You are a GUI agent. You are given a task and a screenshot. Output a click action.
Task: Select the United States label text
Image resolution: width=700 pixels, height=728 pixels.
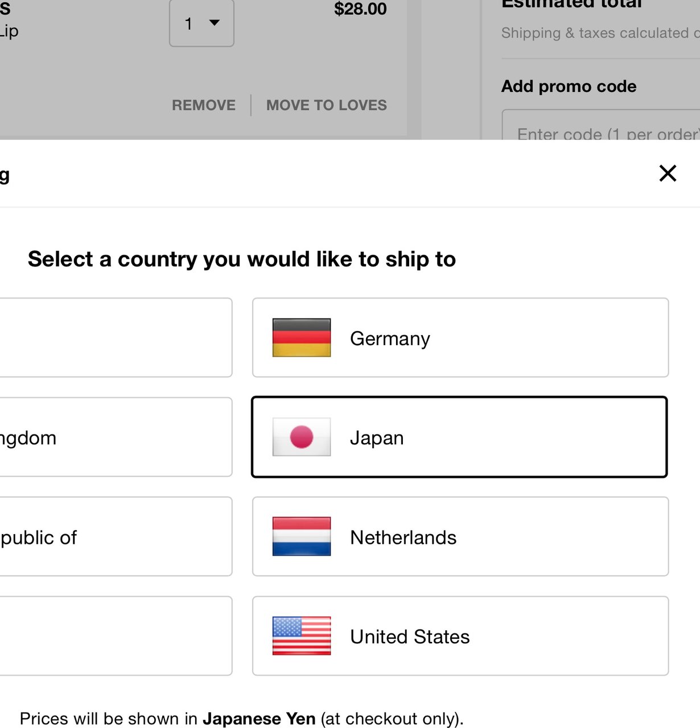pyautogui.click(x=410, y=636)
